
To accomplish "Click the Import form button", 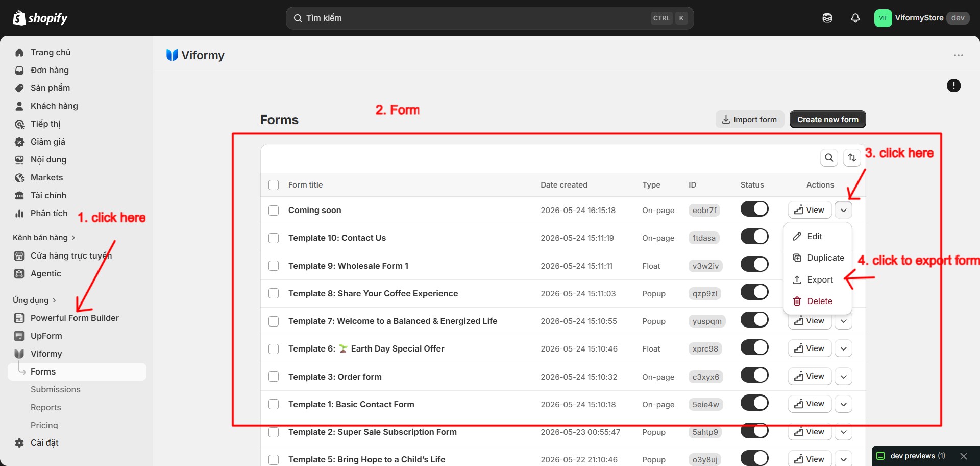I will (x=750, y=120).
